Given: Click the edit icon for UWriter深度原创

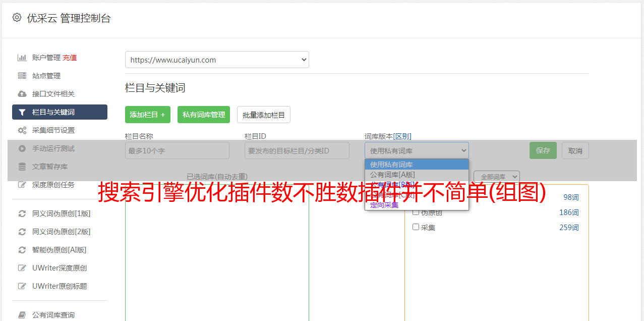Looking at the screenshot, I should (x=22, y=268).
